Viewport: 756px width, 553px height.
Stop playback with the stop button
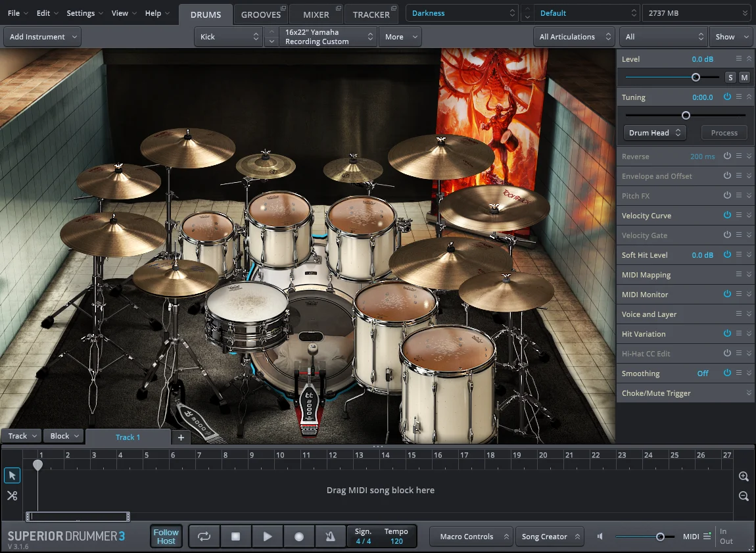coord(236,537)
